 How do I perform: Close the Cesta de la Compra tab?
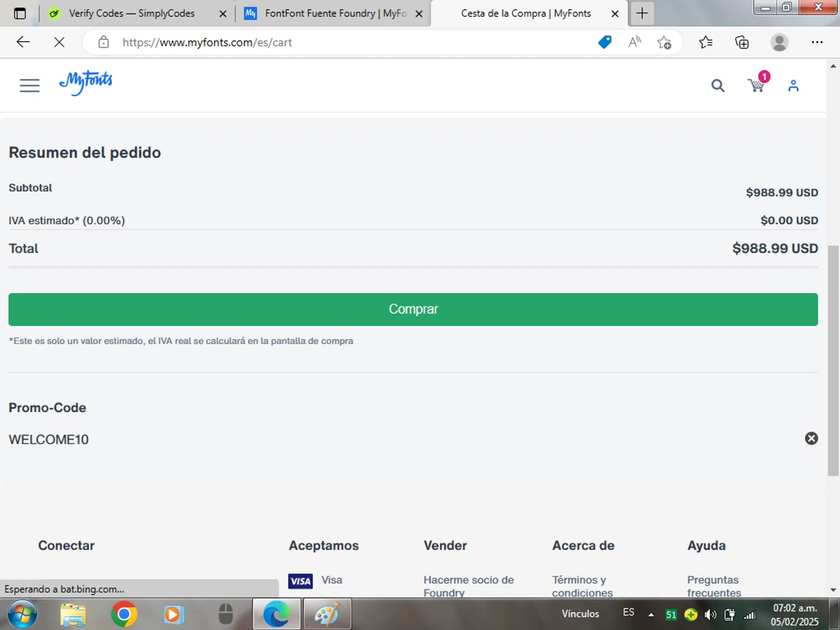pos(615,14)
